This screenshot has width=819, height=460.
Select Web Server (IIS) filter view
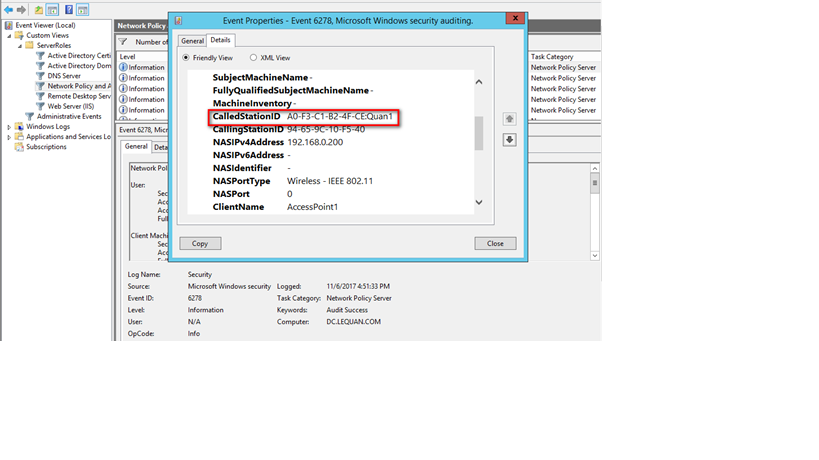point(71,106)
